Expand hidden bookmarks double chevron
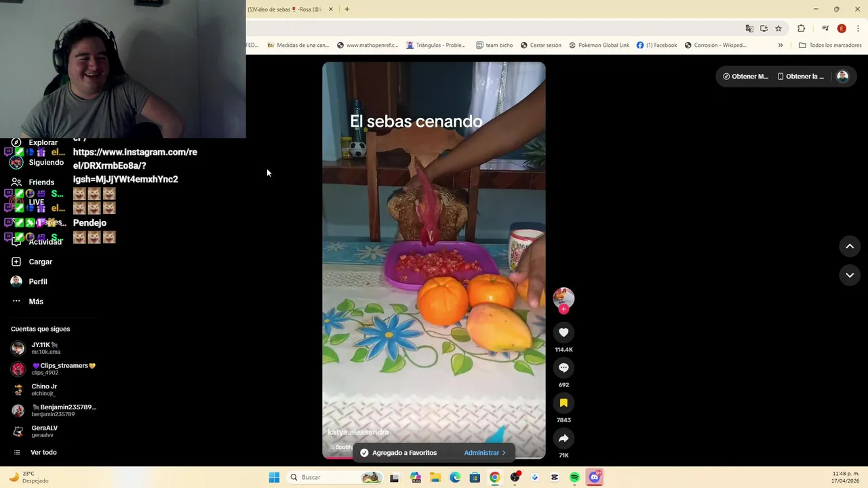The width and height of the screenshot is (868, 488). [x=781, y=45]
